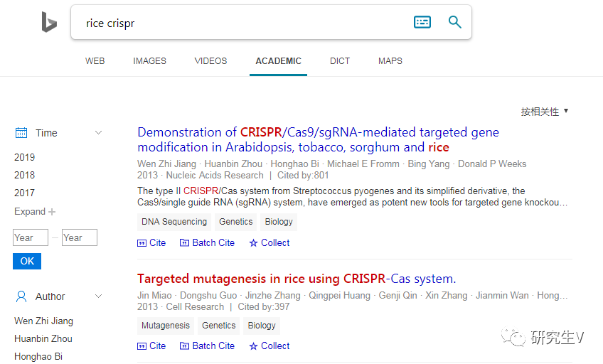Select the DNA Sequencing topic tag
Screen dimensions: 603x364
[174, 222]
